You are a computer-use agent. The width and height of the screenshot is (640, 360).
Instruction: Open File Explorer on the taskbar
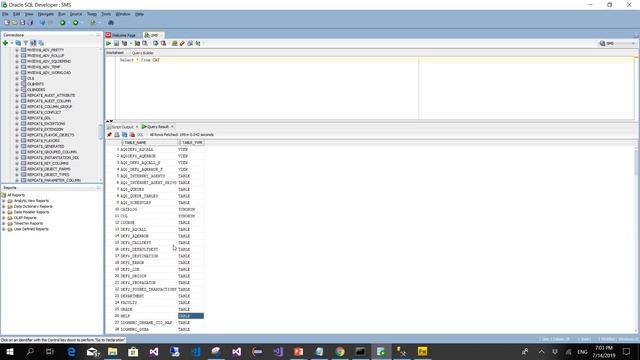pyautogui.click(x=113, y=351)
